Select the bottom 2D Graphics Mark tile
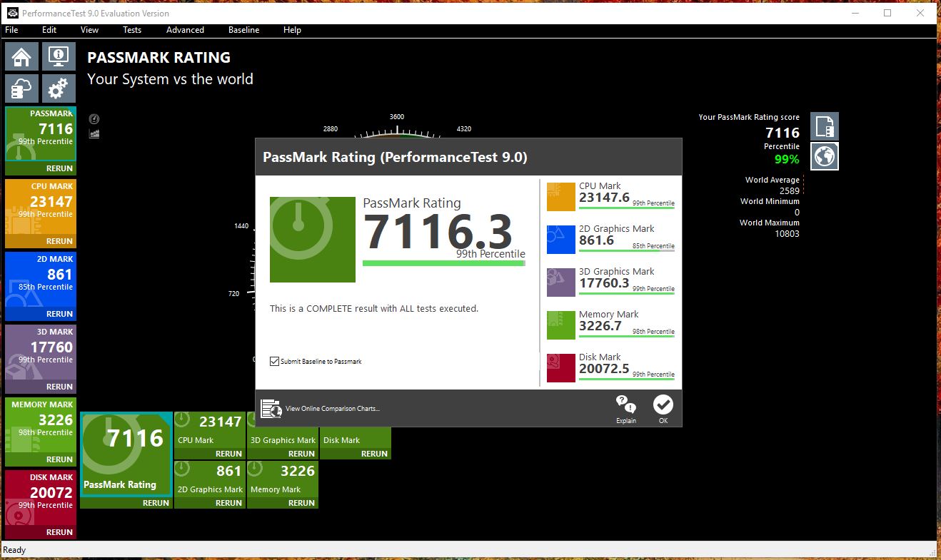 (210, 479)
